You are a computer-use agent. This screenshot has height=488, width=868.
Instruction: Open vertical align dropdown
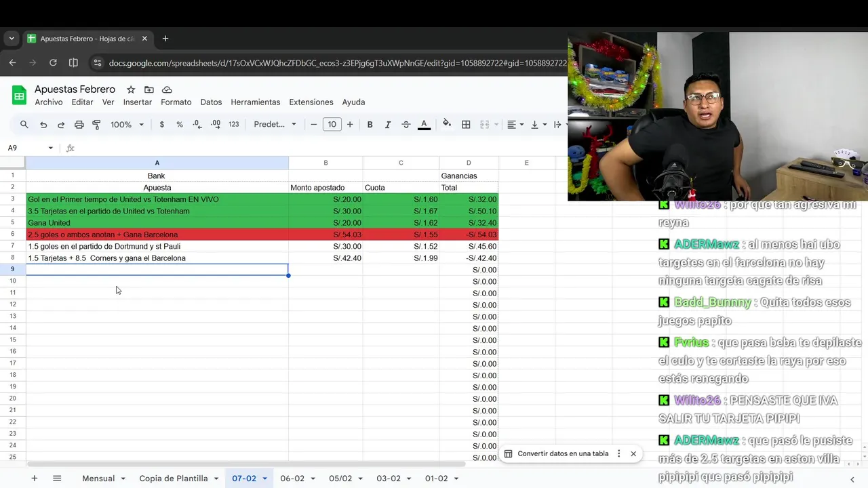538,125
